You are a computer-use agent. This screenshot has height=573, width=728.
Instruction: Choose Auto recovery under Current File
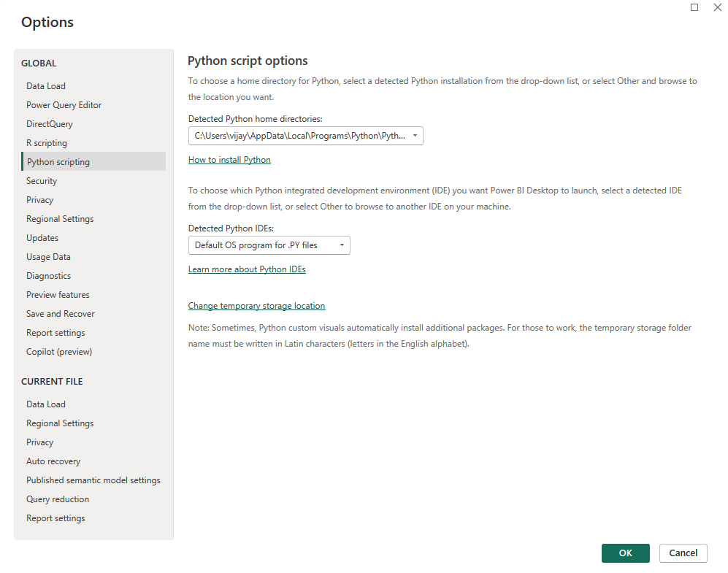53,461
